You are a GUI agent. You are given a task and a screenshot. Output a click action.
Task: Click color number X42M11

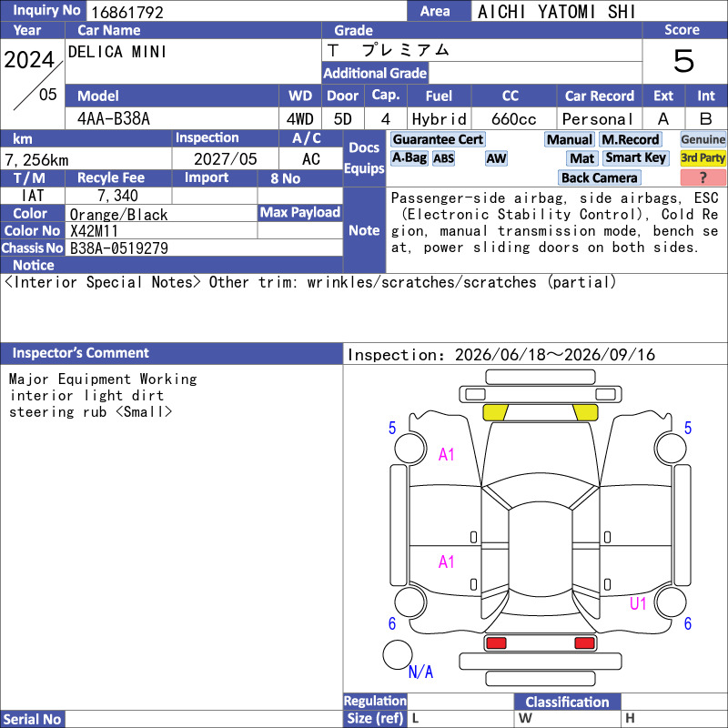click(x=94, y=231)
